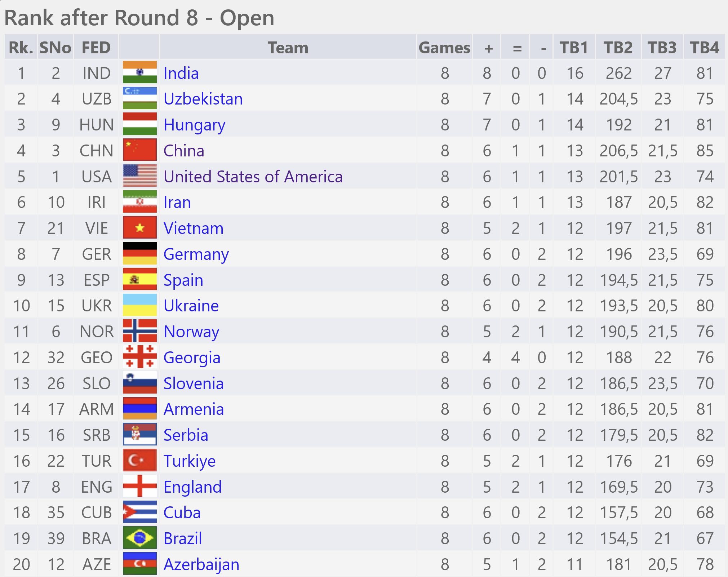Click the Germany flag icon
This screenshot has height=577, width=728.
(x=139, y=253)
